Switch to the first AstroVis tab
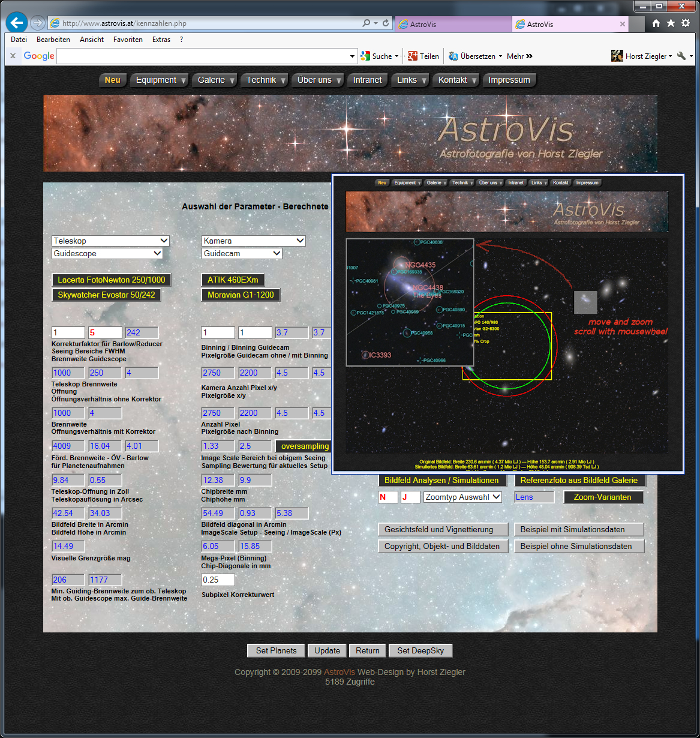Viewport: 700px width, 738px height. pos(453,25)
